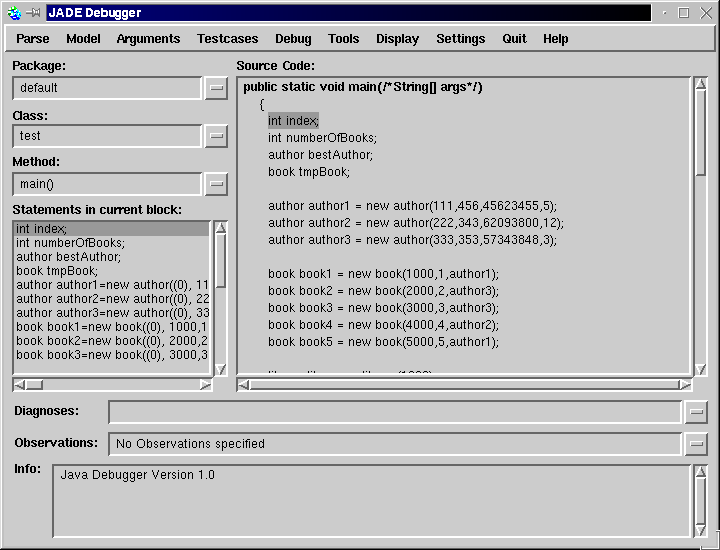Click 'book book5 = new book(5000,5,author1);' line
Screen dimensions: 720x550
pyautogui.click(x=383, y=342)
